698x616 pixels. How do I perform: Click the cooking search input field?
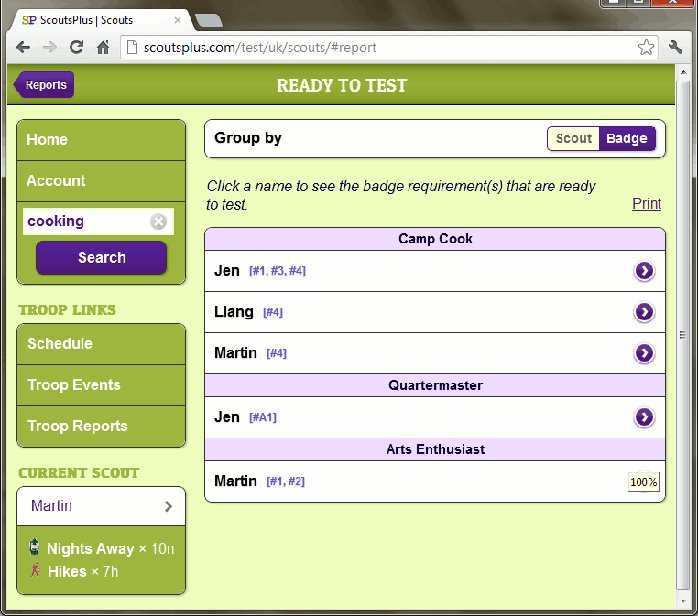click(85, 222)
